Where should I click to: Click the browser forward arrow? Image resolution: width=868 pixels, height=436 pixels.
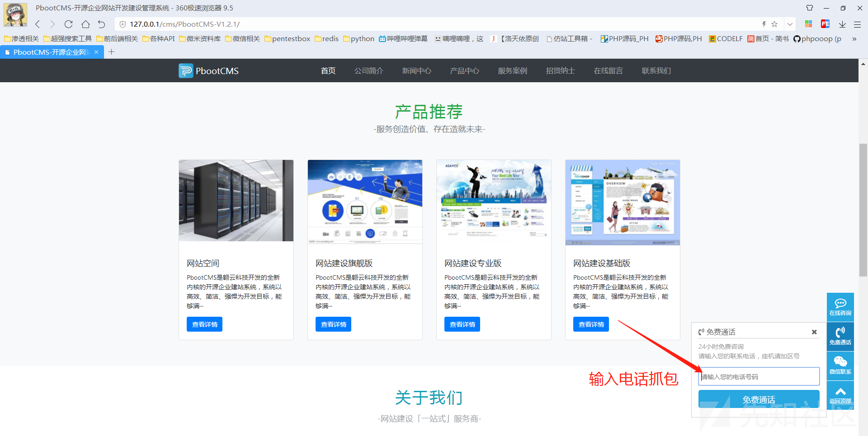[x=52, y=24]
